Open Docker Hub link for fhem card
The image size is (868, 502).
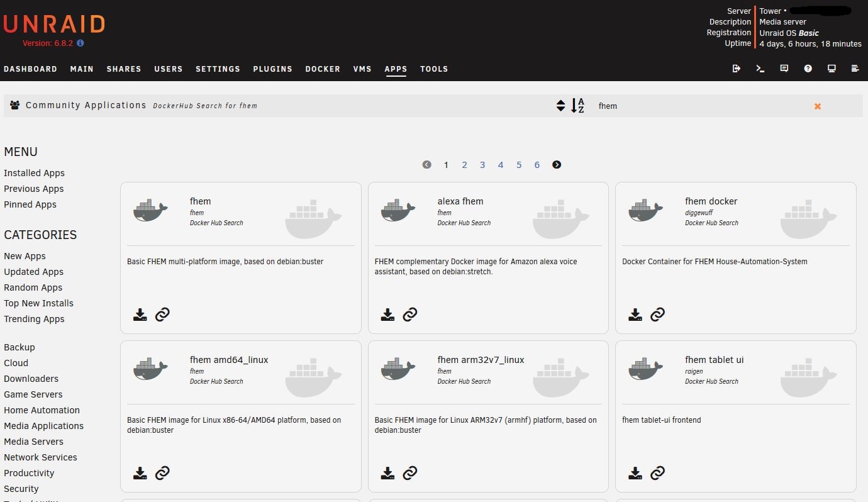tap(162, 315)
